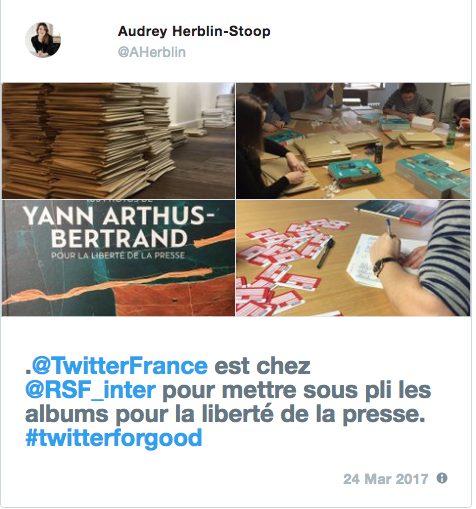Open the Audrey Herblin-Stoop display name

194,31
